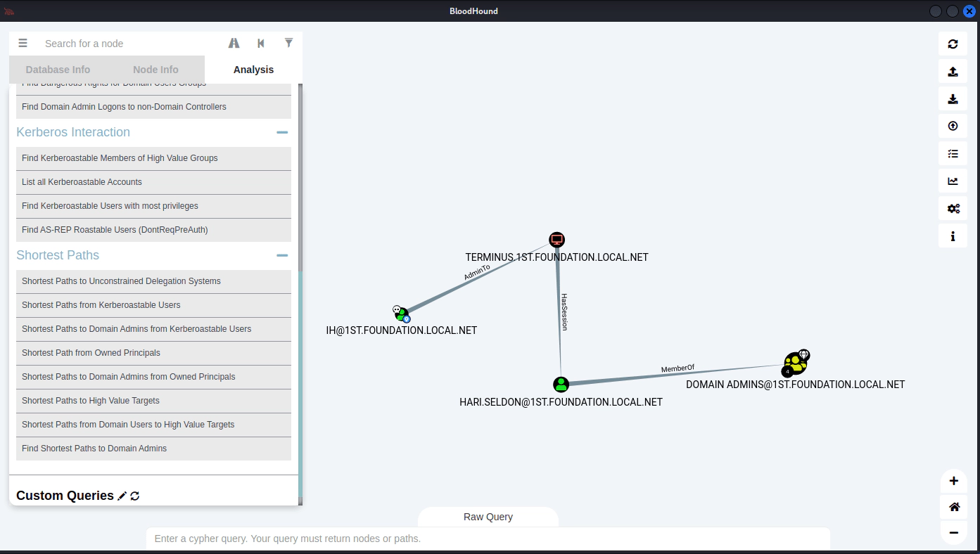Image resolution: width=980 pixels, height=554 pixels.
Task: Open the change layout type chart icon
Action: pos(953,181)
